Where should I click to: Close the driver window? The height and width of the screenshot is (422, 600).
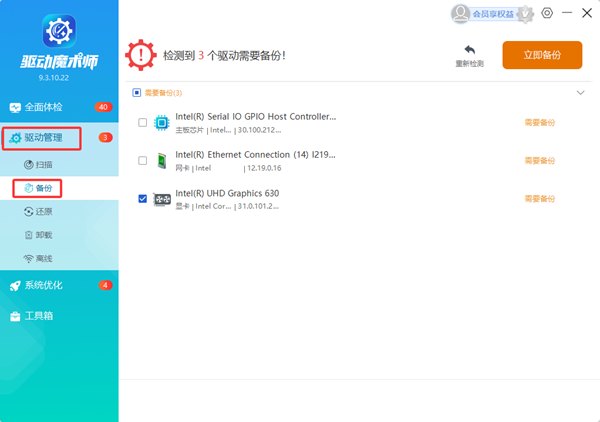coord(587,13)
